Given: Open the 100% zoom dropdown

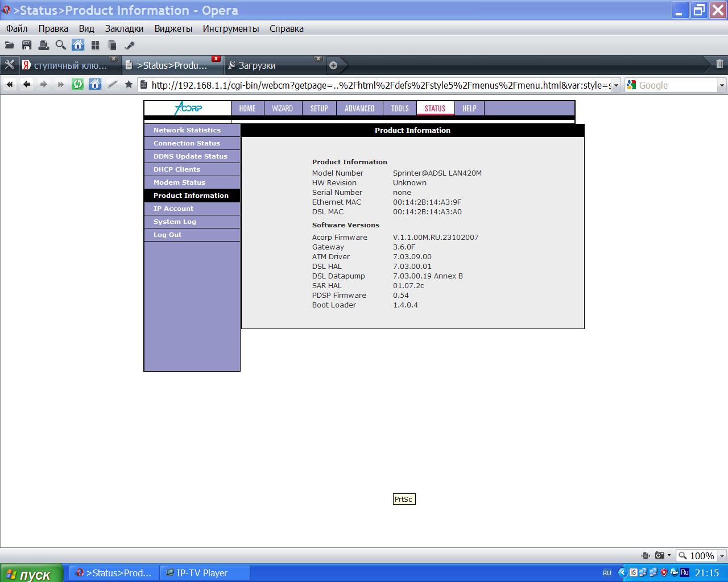Looking at the screenshot, I should pos(722,556).
